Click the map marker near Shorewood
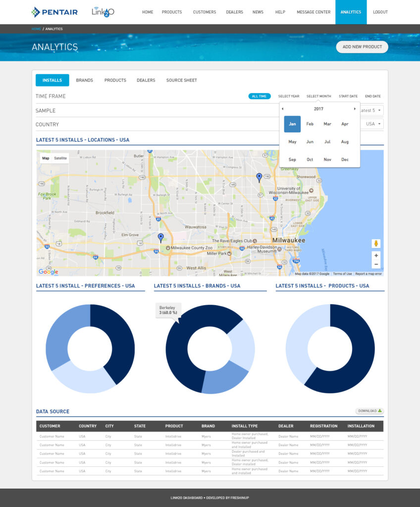Viewport: 420px width, 507px height. tap(259, 177)
